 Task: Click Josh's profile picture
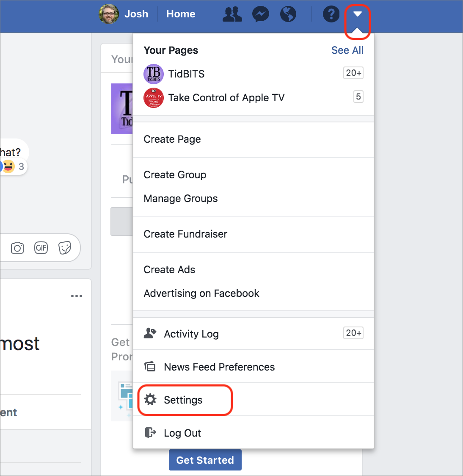[109, 14]
